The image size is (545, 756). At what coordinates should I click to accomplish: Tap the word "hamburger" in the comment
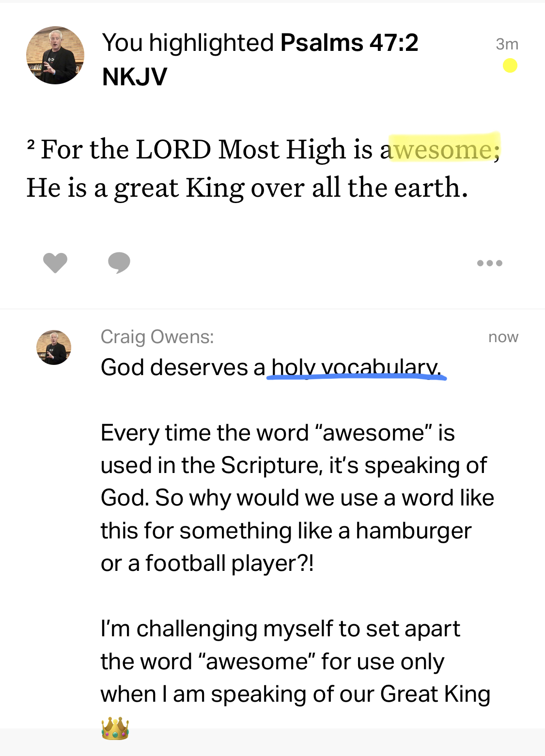(x=413, y=531)
